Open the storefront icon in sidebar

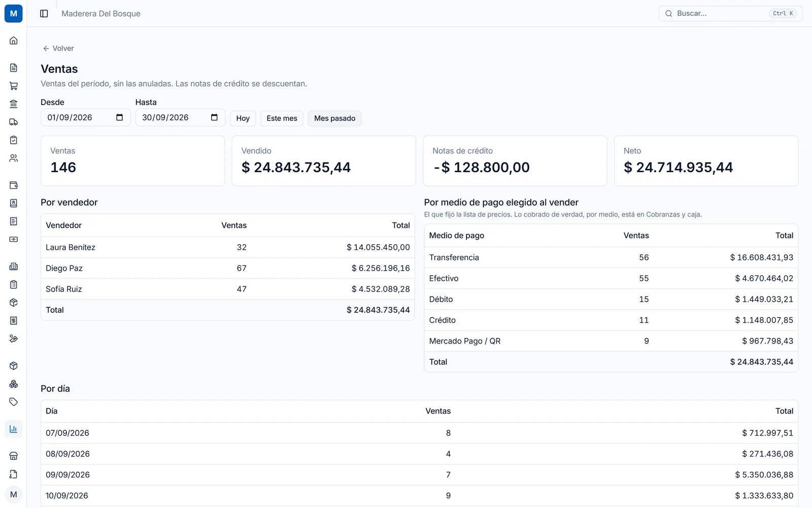(14, 456)
